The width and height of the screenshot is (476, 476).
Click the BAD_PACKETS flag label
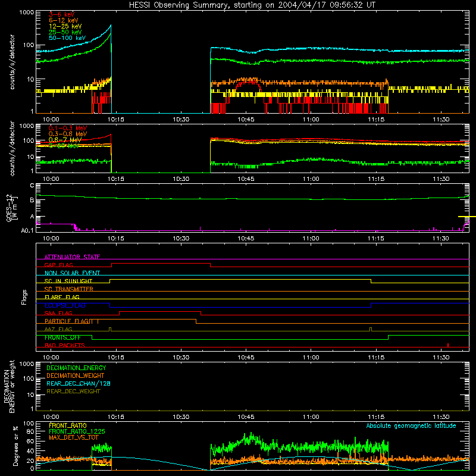(65, 345)
